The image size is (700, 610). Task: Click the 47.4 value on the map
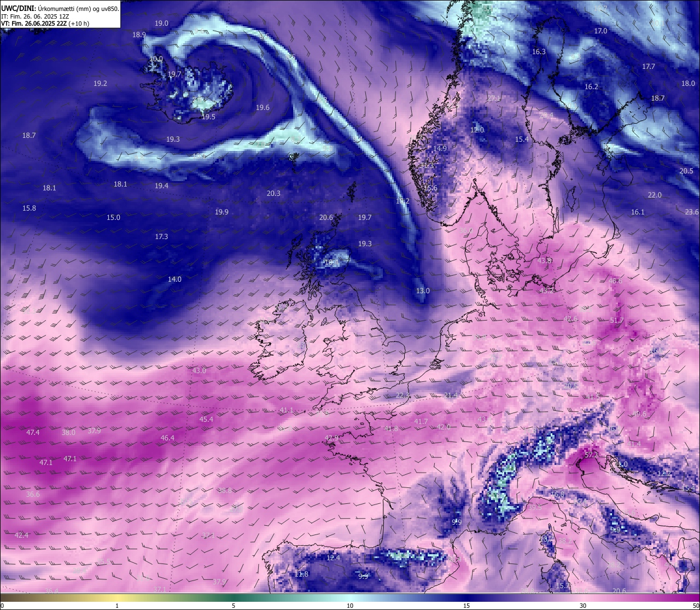tap(33, 432)
